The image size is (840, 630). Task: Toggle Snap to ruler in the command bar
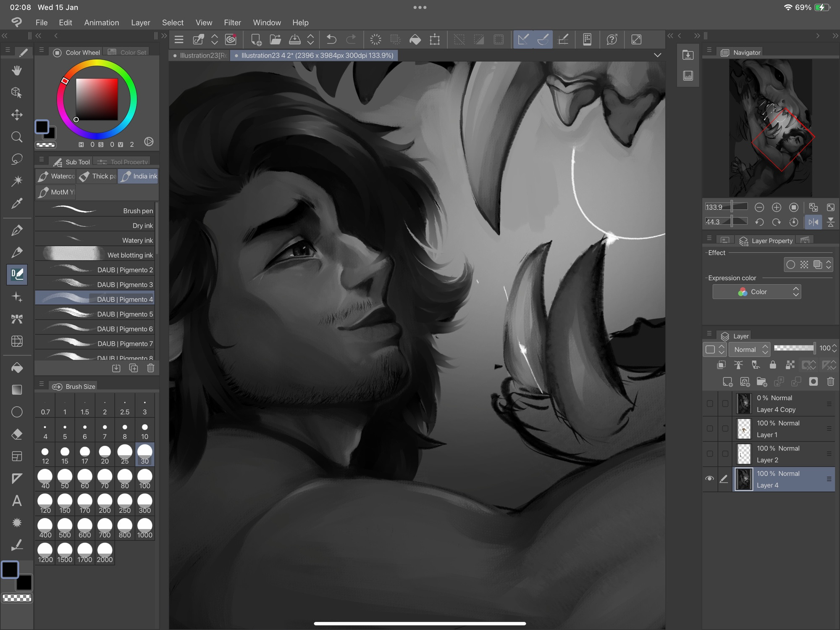523,40
